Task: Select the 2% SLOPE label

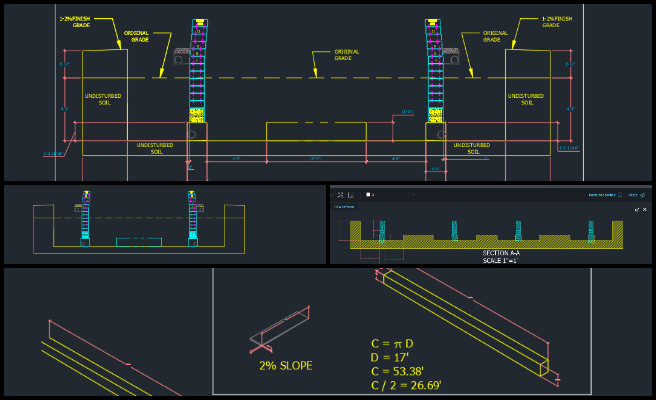Action: (286, 366)
